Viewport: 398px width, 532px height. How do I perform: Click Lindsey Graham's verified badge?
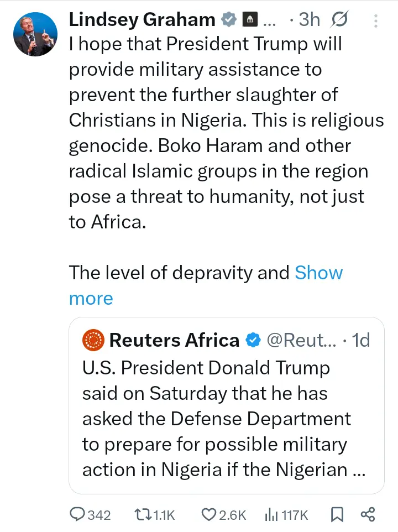228,20
